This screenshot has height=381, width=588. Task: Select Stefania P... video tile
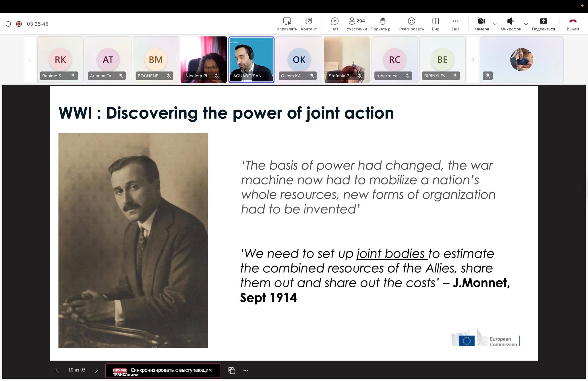347,59
